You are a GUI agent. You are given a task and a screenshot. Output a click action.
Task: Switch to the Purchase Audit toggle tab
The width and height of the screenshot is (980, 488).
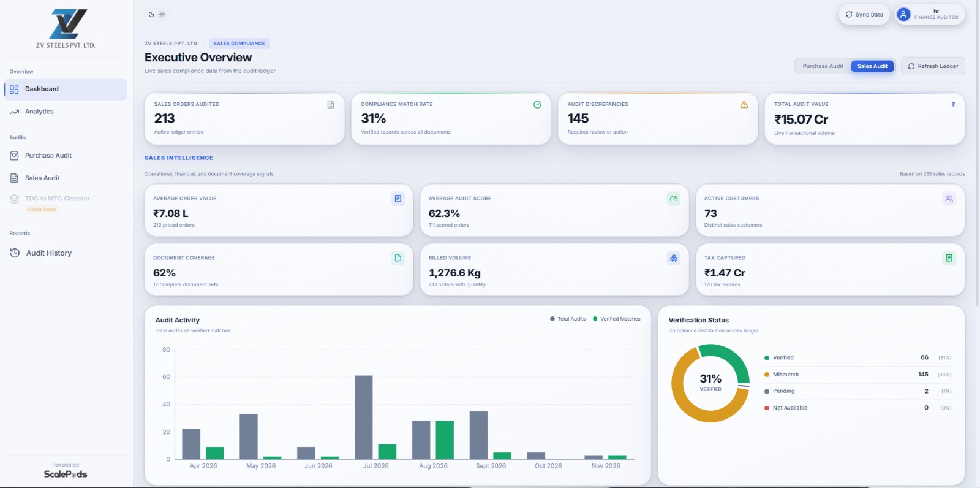point(823,66)
